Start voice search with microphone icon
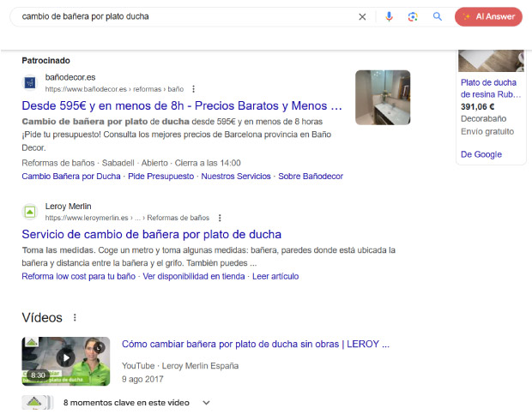The width and height of the screenshot is (532, 414). (x=389, y=16)
